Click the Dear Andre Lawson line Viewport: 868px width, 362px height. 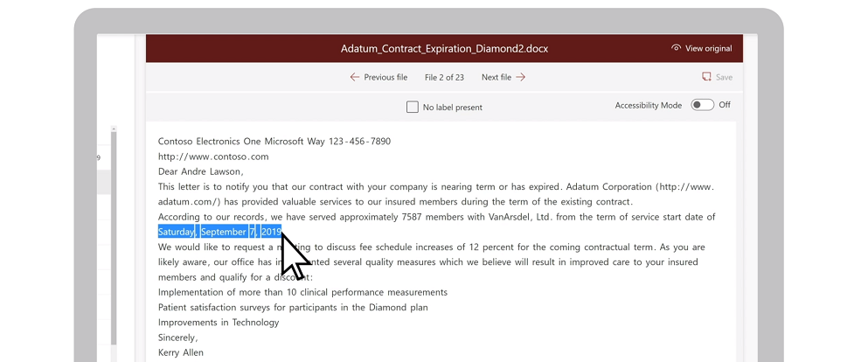pyautogui.click(x=200, y=171)
